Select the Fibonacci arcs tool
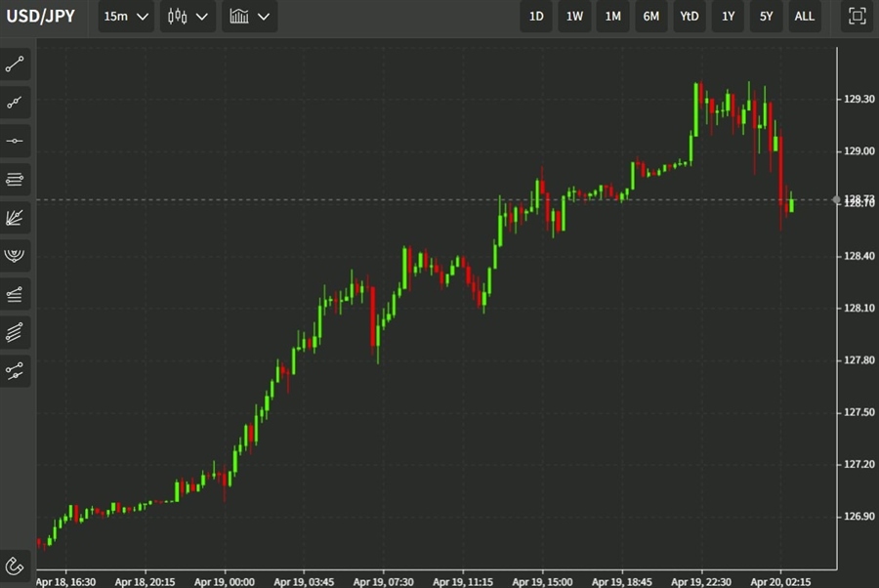This screenshot has height=588, width=879. click(15, 256)
